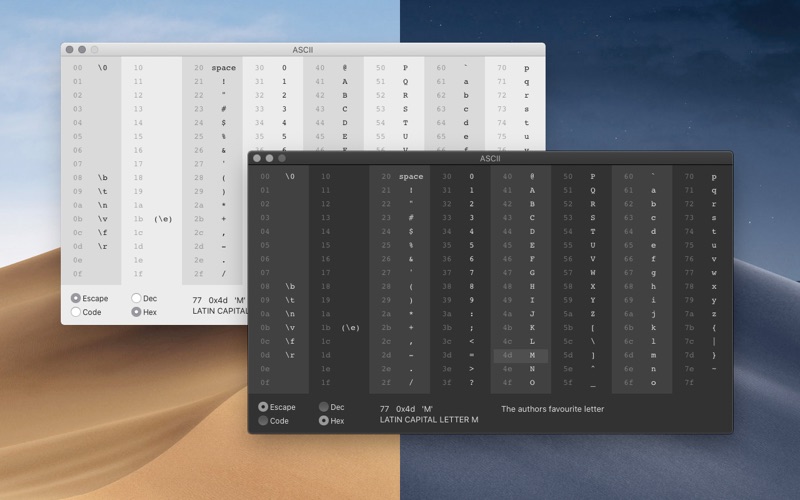Select the Dec radio button in light window
Viewport: 800px width, 500px height.
136,298
